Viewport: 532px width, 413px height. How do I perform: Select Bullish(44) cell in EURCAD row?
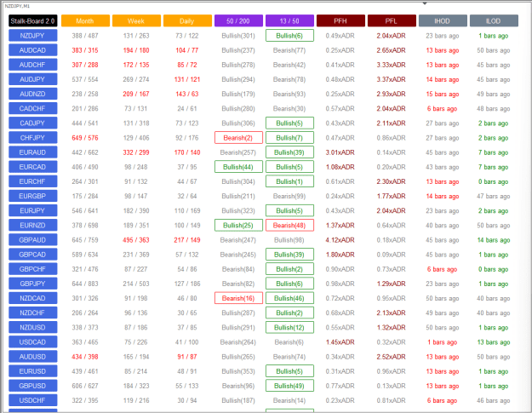pyautogui.click(x=238, y=167)
